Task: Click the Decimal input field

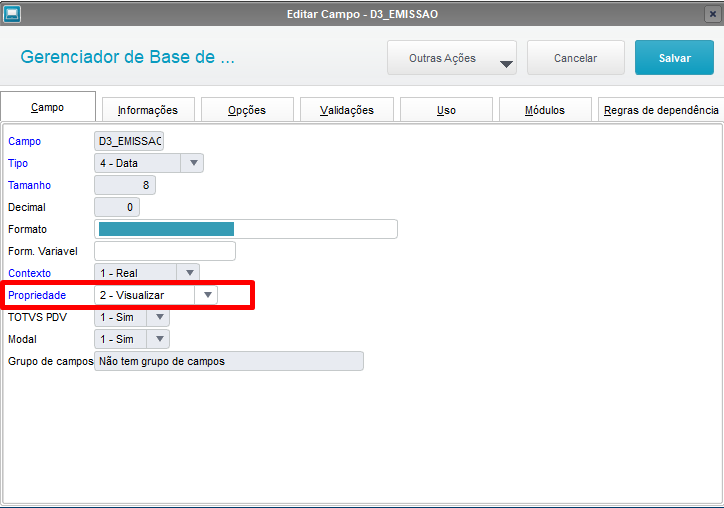Action: tap(117, 207)
